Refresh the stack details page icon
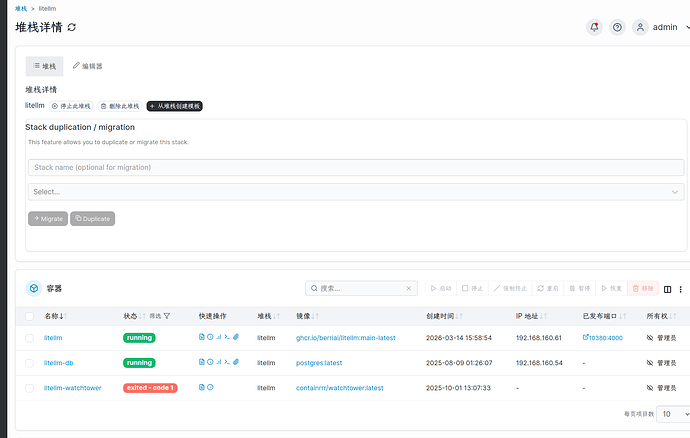The image size is (690, 438). 72,27
